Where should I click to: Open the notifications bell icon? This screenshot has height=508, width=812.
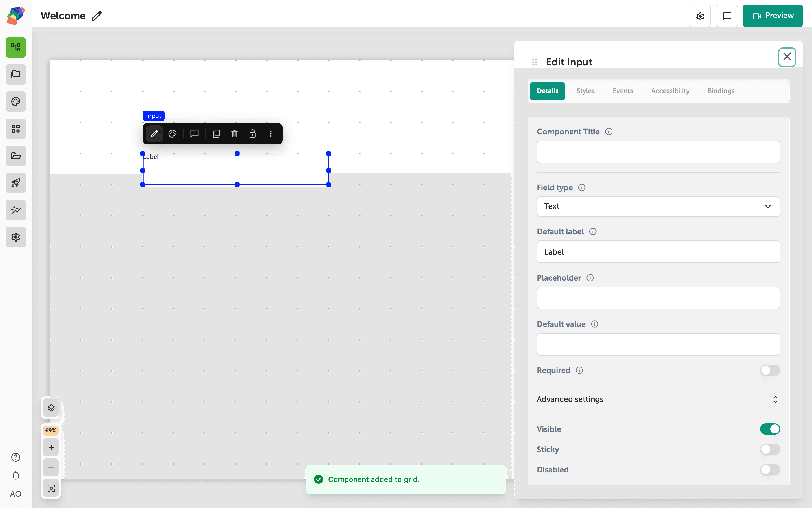coord(16,476)
